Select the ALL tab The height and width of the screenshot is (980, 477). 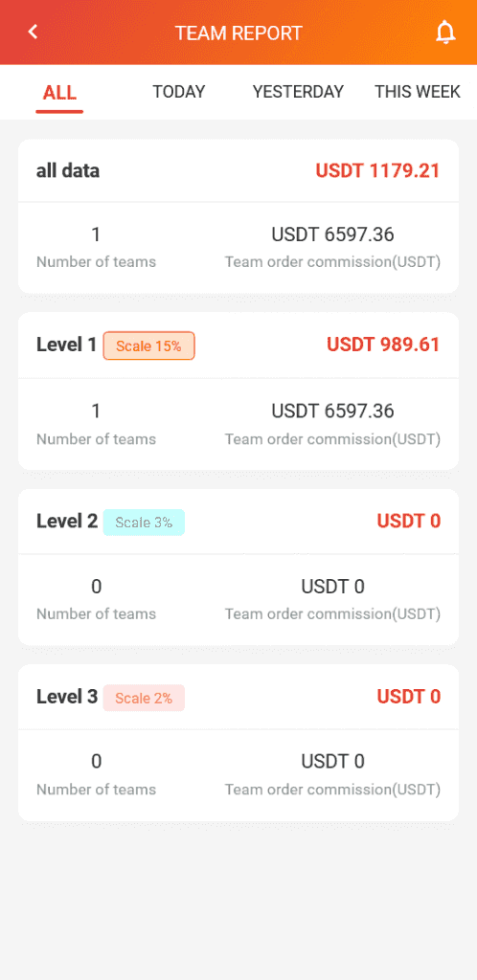(59, 93)
